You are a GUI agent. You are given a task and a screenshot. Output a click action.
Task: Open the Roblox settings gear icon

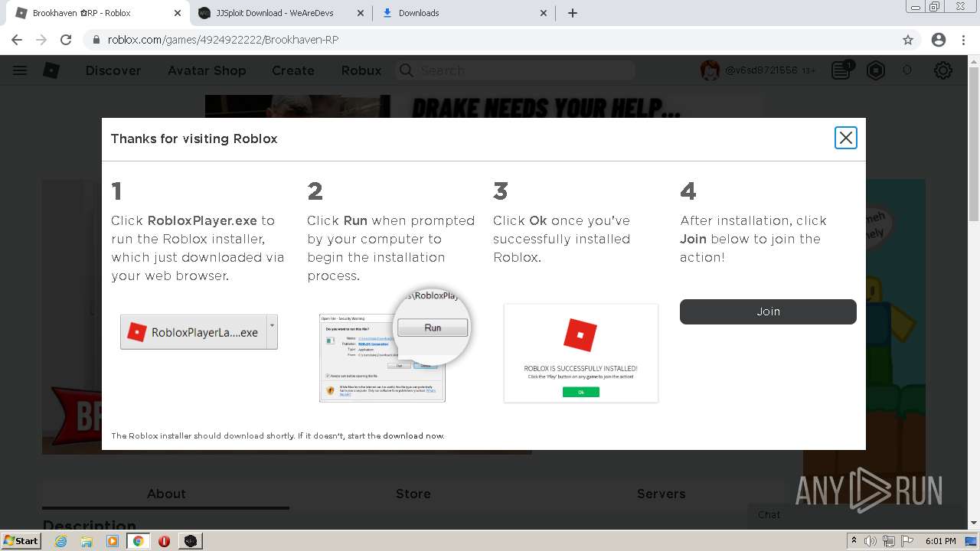click(x=943, y=70)
